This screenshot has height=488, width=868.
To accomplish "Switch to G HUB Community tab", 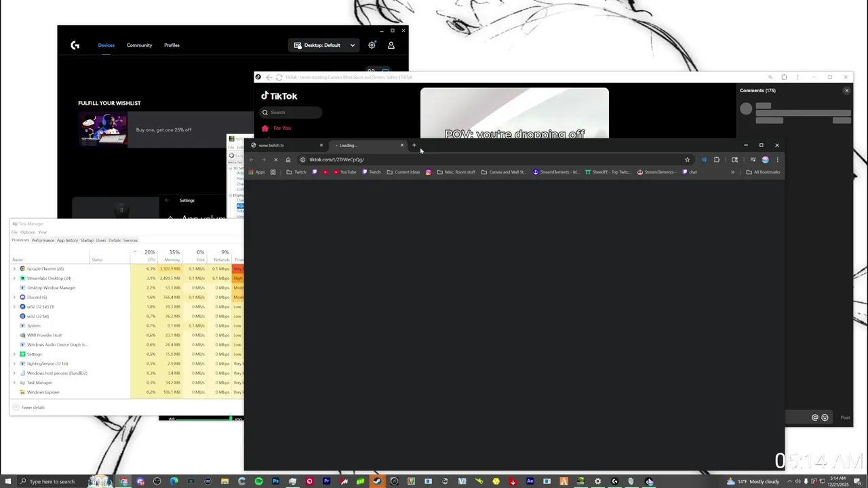I will [x=139, y=45].
